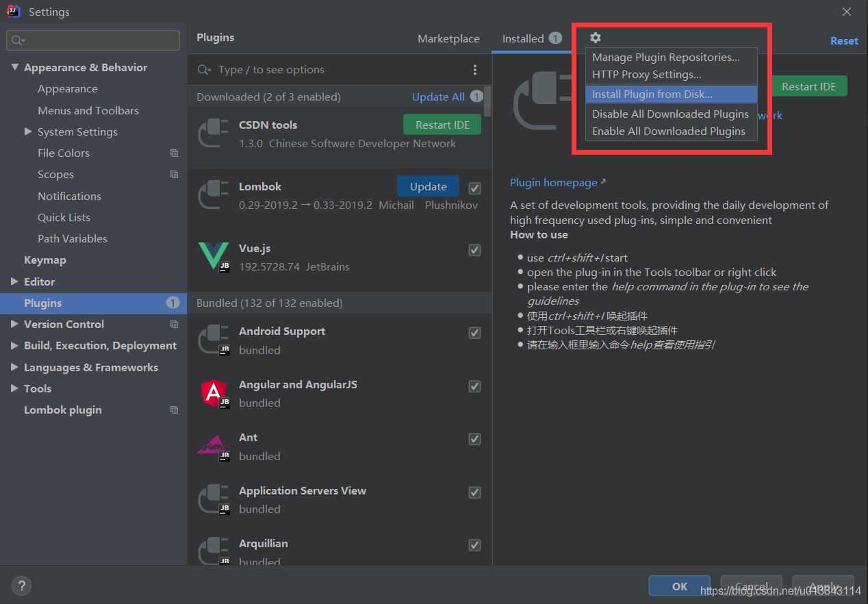Open the plugins gear settings icon
The width and height of the screenshot is (868, 604).
(595, 38)
